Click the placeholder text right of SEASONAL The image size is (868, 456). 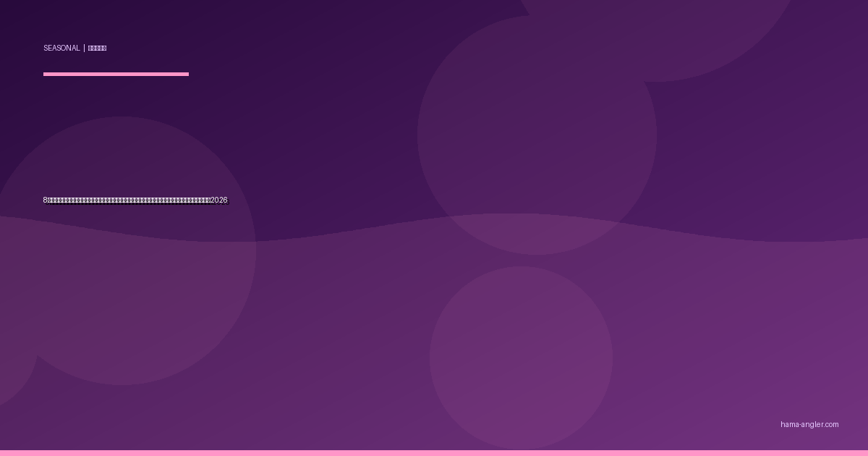click(97, 48)
